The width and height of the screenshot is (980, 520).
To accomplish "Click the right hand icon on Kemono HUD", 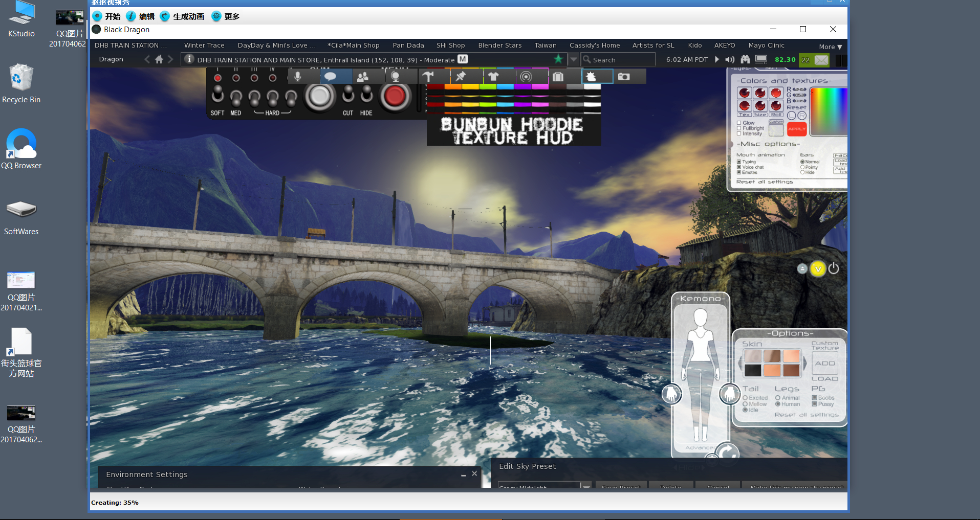I will [x=730, y=394].
